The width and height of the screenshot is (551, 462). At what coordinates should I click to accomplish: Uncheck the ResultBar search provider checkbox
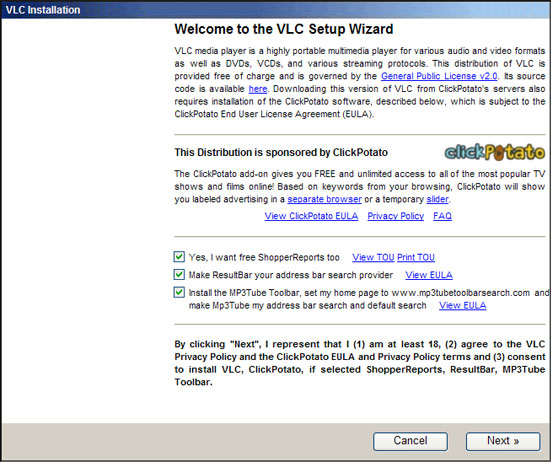pyautogui.click(x=179, y=274)
